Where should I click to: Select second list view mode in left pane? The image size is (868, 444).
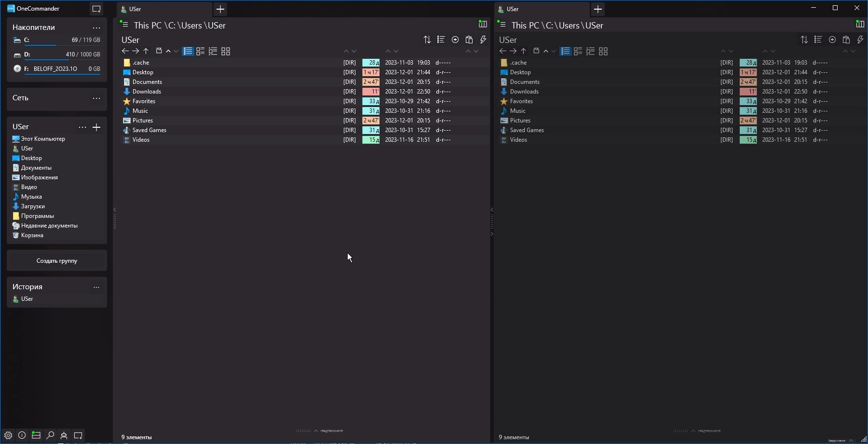pos(201,51)
